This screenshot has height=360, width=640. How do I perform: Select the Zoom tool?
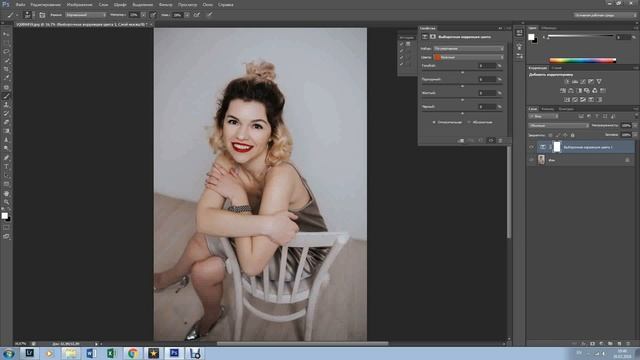pyautogui.click(x=6, y=202)
